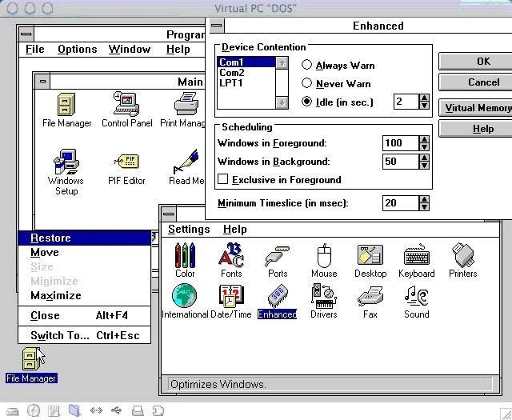The width and height of the screenshot is (512, 420).
Task: Select Com2 in device list
Action: (246, 73)
